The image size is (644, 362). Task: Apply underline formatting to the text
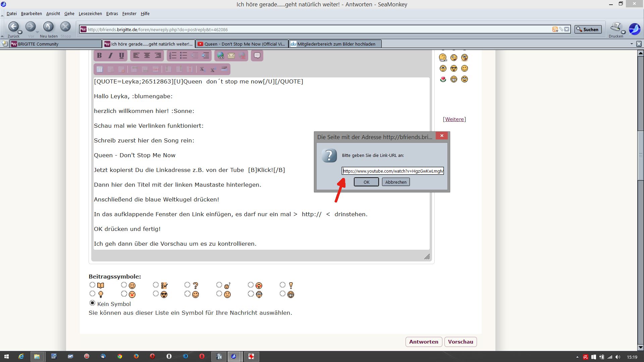(x=121, y=56)
